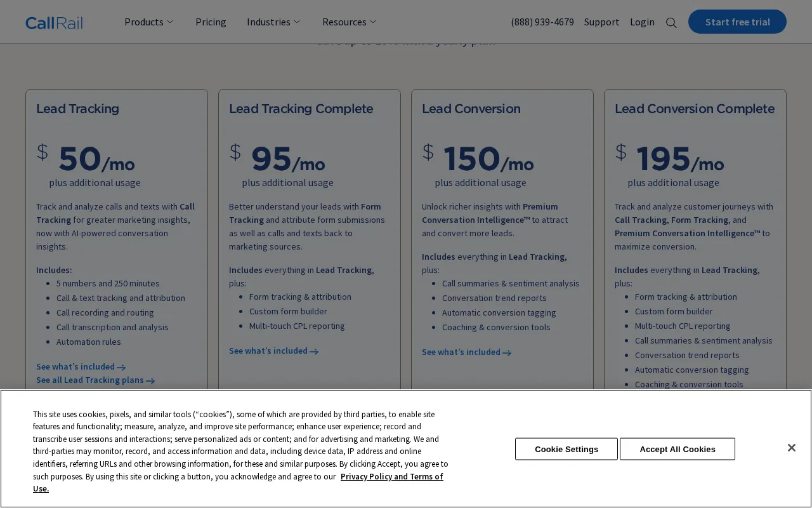This screenshot has width=812, height=508.
Task: Go to Support
Action: pos(601,22)
